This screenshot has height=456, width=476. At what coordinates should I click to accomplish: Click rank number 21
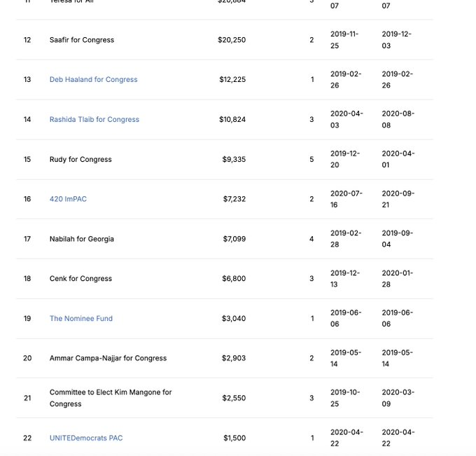pos(27,398)
